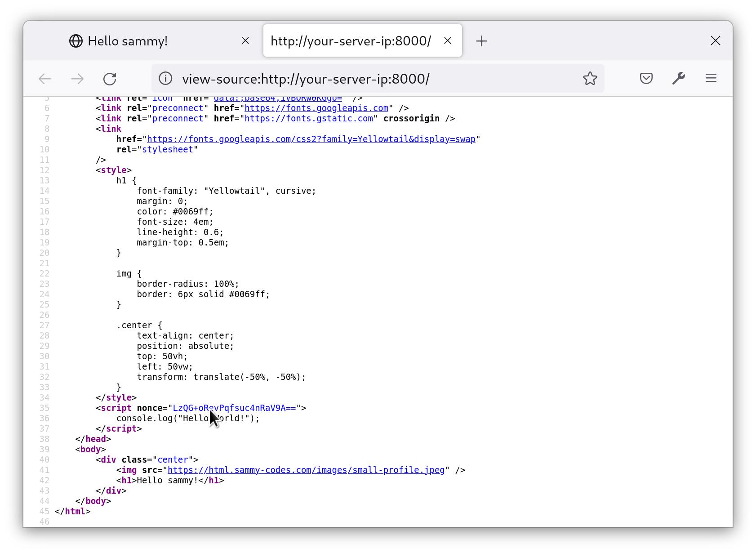Open developer tools via the wrench icon
Image resolution: width=756 pixels, height=553 pixels.
coord(679,78)
